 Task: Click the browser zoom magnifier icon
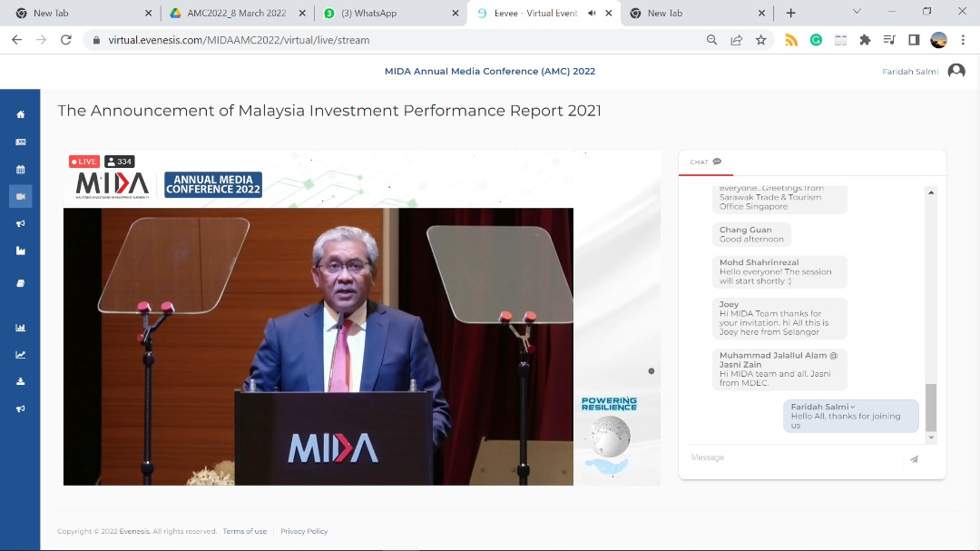click(x=712, y=40)
